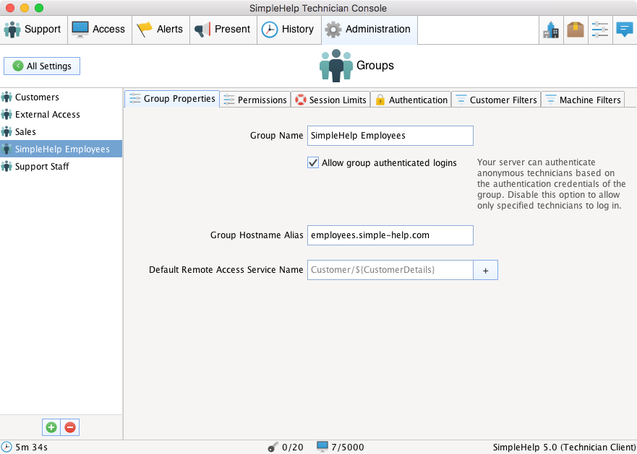
Task: Click the sliders icon on Group Properties tab
Action: click(134, 98)
